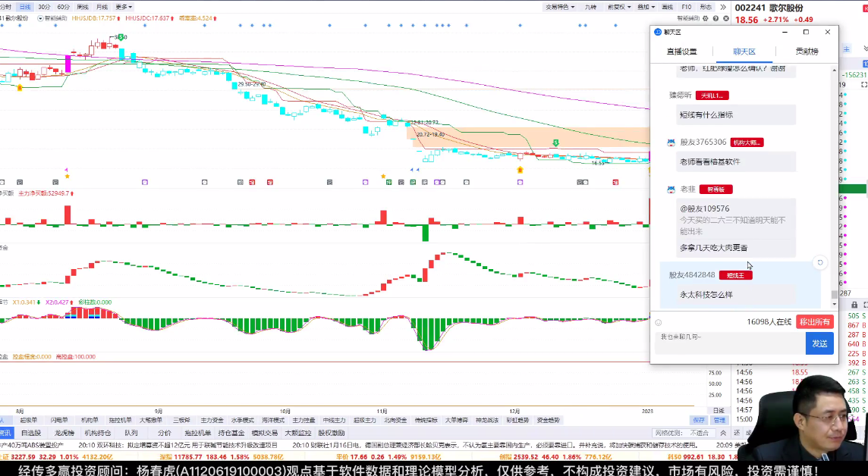Open the 自选股 bottom tab
The height and width of the screenshot is (476, 868).
[31, 433]
